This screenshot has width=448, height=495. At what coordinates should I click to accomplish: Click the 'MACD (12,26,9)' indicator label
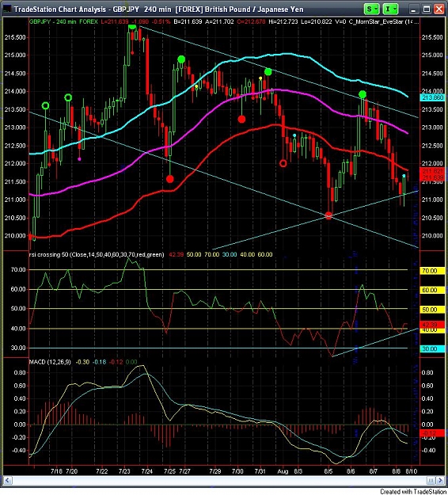coord(50,362)
